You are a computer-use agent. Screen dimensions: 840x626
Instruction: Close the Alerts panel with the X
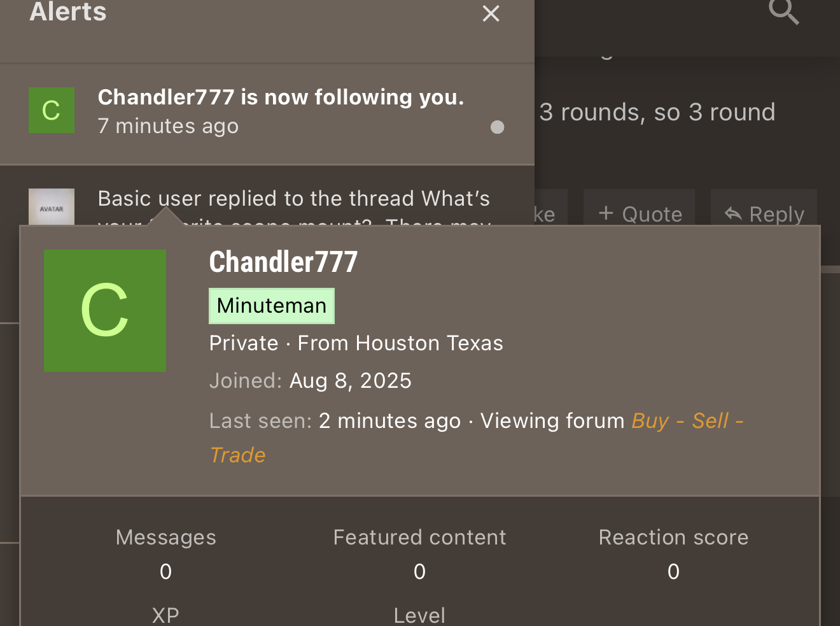pyautogui.click(x=491, y=13)
